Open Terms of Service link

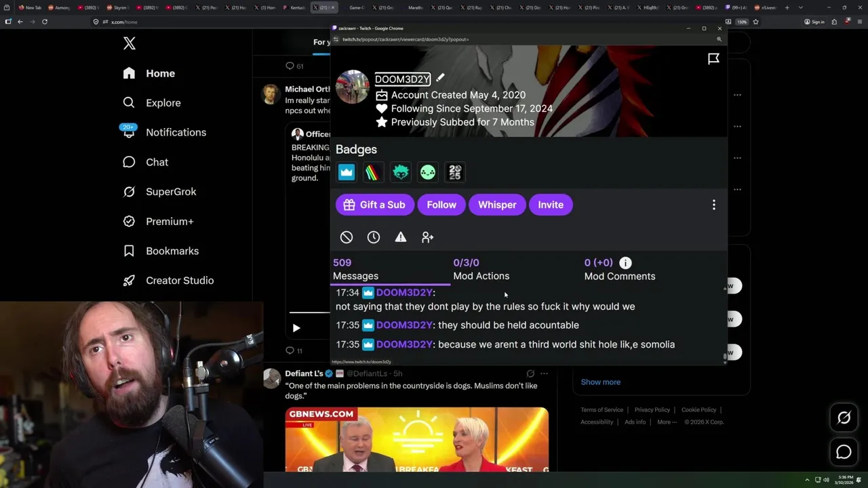pyautogui.click(x=601, y=409)
